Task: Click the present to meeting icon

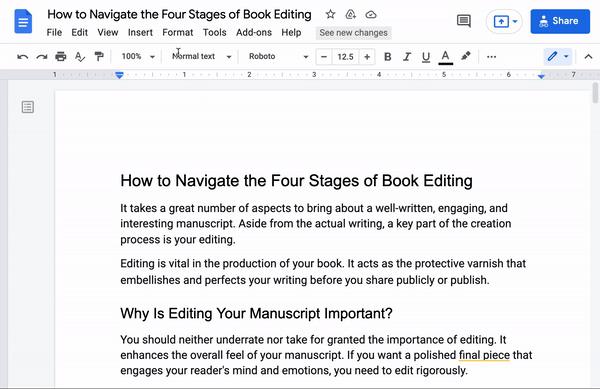Action: coord(501,21)
